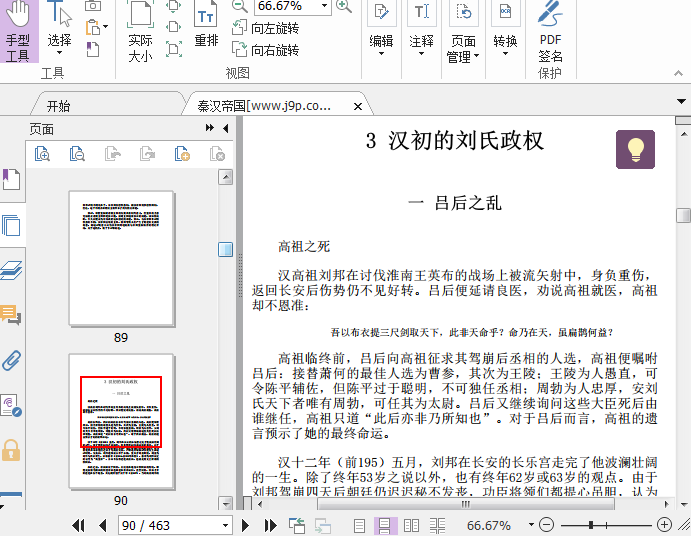The image size is (691, 536).
Task: Select page 90 thumbnail
Action: pyautogui.click(x=121, y=421)
